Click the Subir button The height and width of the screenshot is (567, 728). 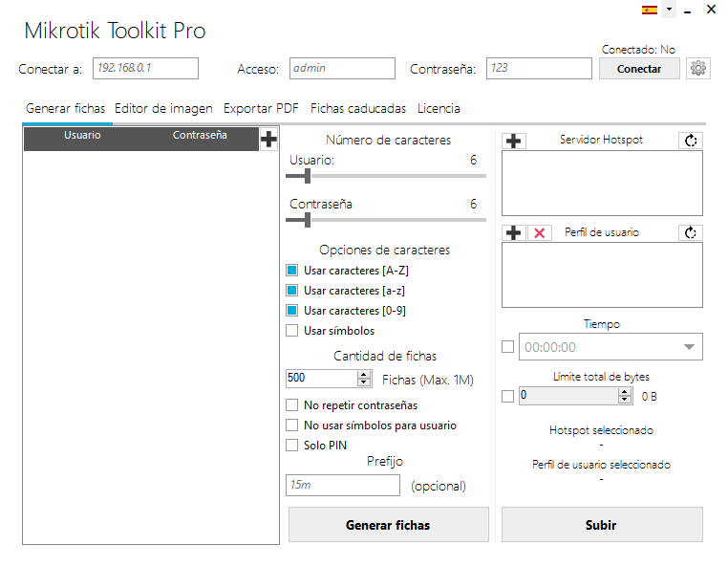click(602, 525)
